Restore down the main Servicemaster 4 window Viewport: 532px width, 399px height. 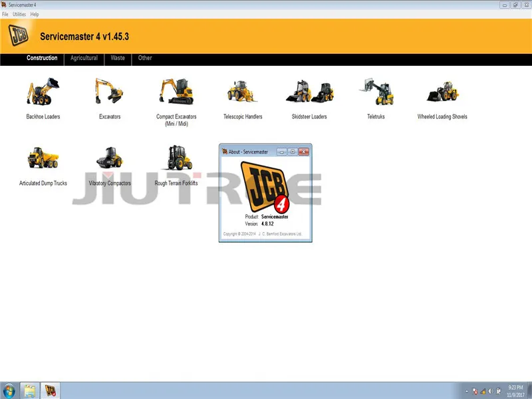click(515, 5)
